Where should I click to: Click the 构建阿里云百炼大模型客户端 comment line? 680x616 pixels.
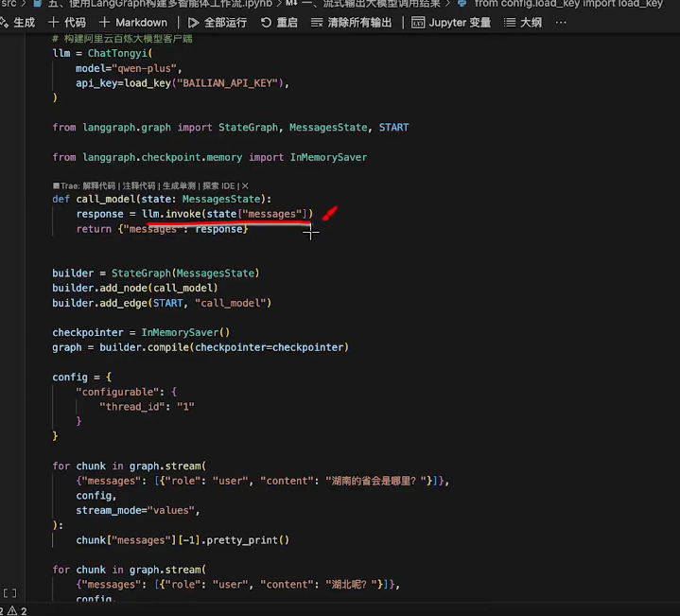(122, 39)
